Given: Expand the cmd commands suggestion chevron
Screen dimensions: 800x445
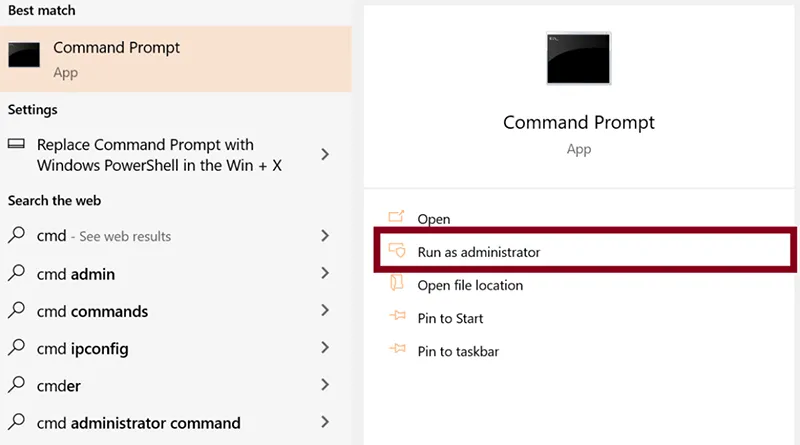Looking at the screenshot, I should (x=325, y=311).
